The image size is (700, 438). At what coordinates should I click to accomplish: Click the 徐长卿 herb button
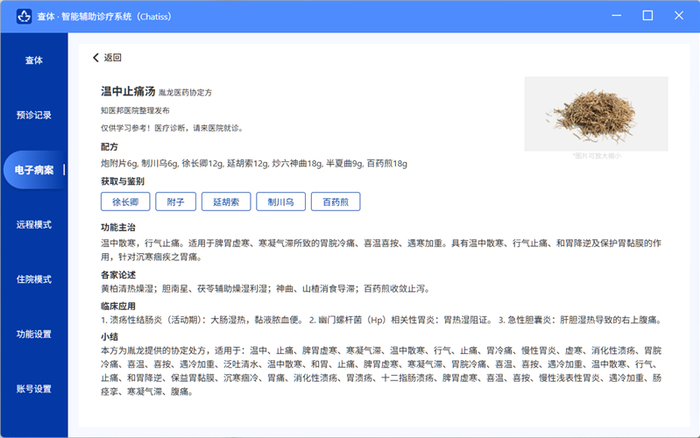pyautogui.click(x=125, y=202)
